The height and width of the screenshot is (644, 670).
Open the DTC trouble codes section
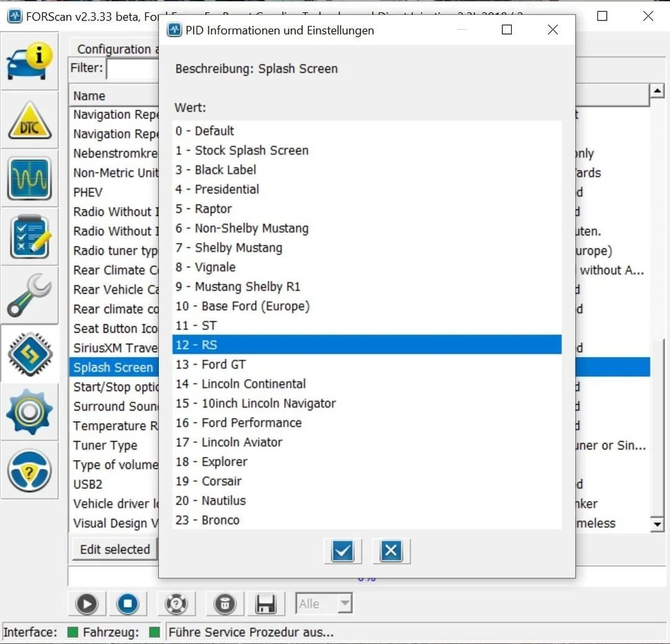[30, 120]
